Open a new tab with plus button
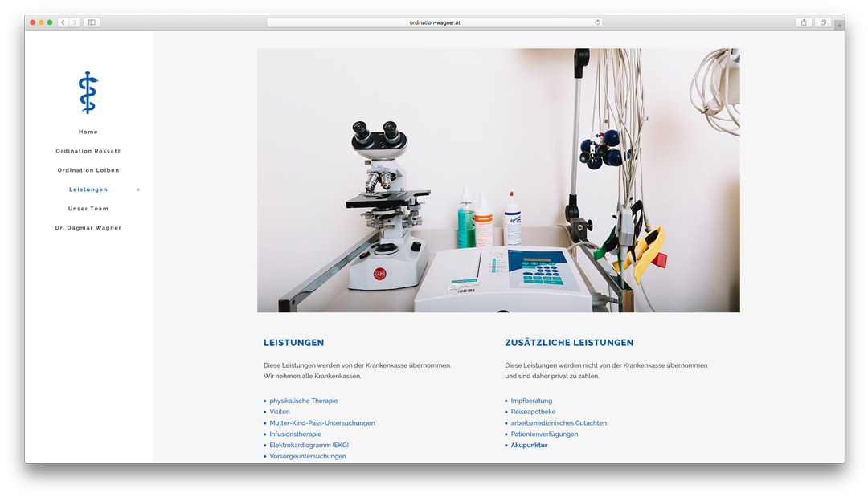This screenshot has width=868, height=497. pos(839,25)
